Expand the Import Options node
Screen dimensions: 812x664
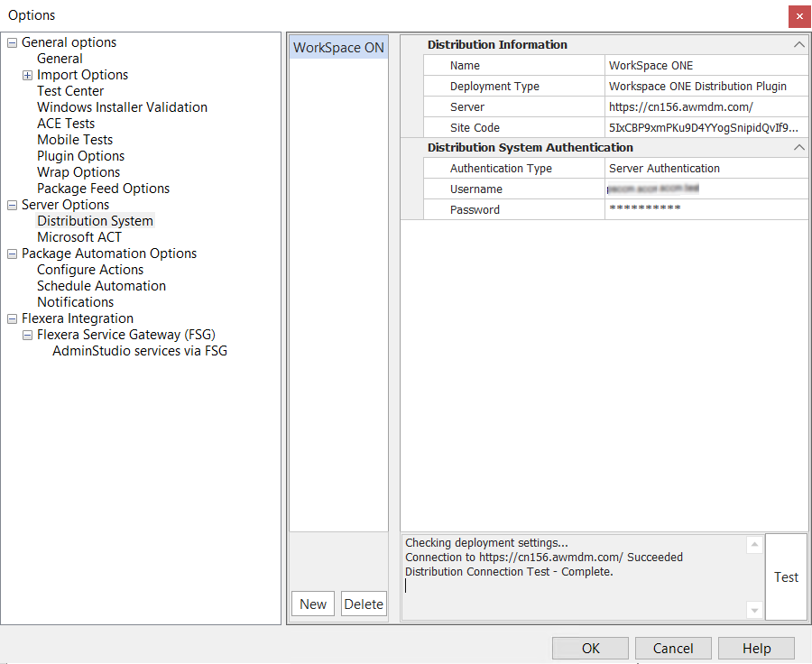(28, 76)
